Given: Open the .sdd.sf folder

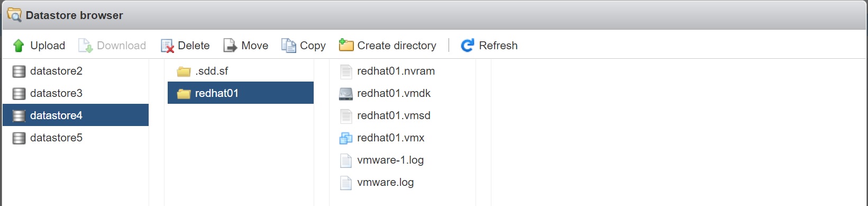Looking at the screenshot, I should [241, 71].
